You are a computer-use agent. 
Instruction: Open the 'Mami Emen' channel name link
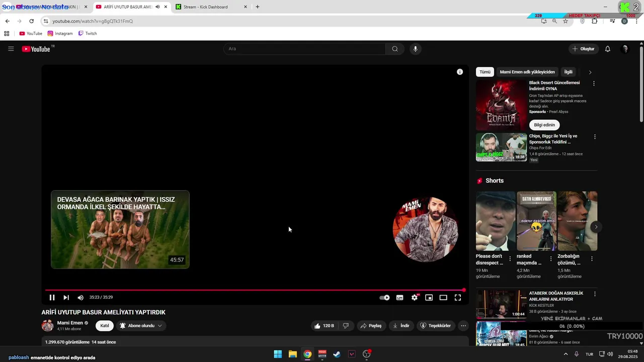[70, 323]
